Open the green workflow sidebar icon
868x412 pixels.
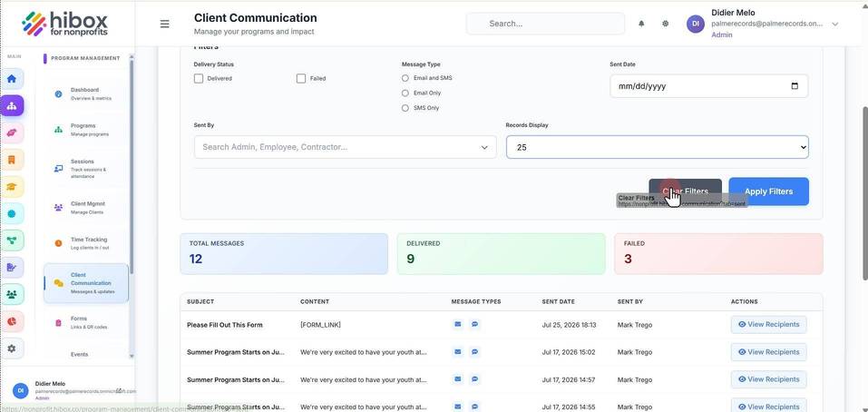pos(12,240)
